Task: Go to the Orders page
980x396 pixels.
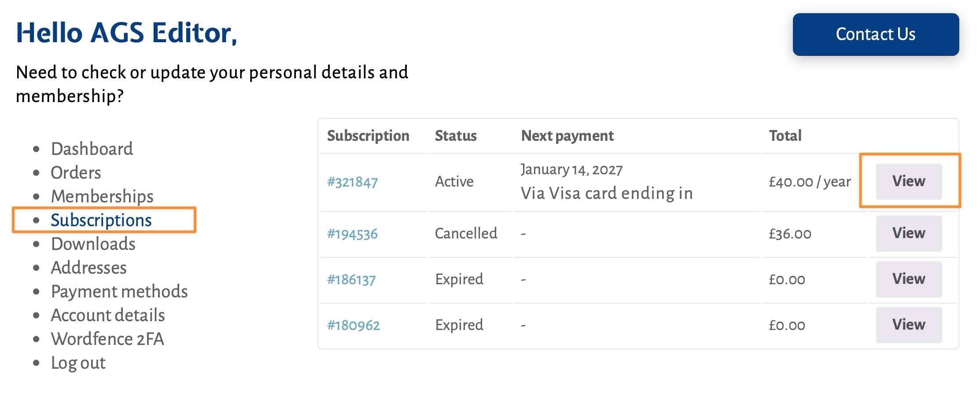Action: pyautogui.click(x=76, y=172)
